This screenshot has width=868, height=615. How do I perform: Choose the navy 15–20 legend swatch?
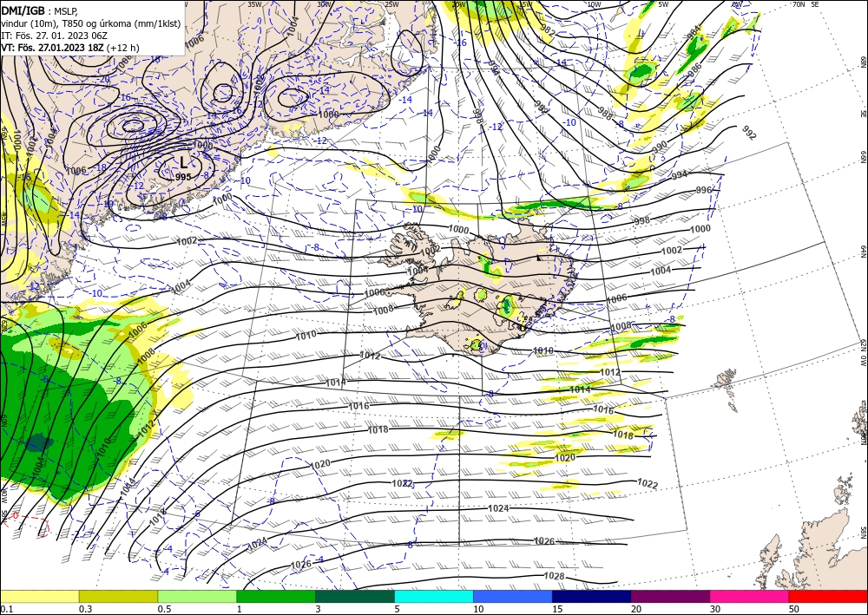[x=592, y=596]
